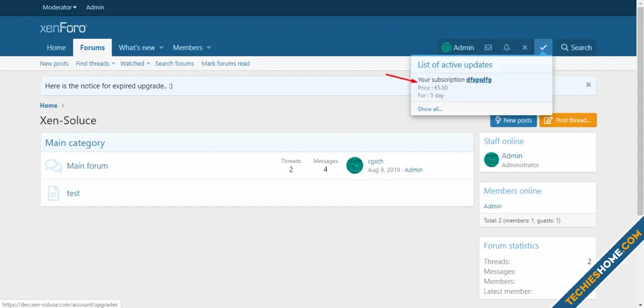Open the Find threads submenu arrow
The image size is (644, 308).
[114, 64]
